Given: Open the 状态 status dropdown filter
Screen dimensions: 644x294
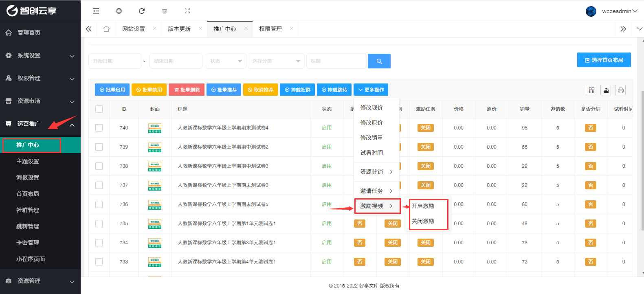Looking at the screenshot, I should pos(226,61).
